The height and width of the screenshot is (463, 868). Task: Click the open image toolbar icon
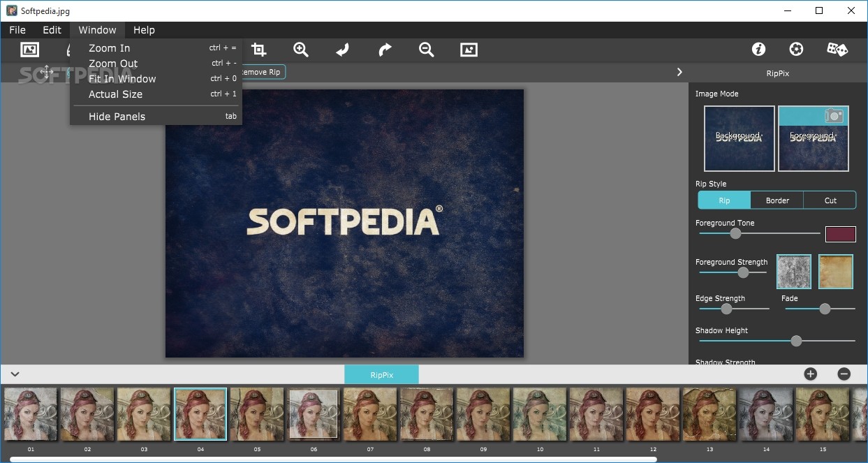click(x=29, y=50)
